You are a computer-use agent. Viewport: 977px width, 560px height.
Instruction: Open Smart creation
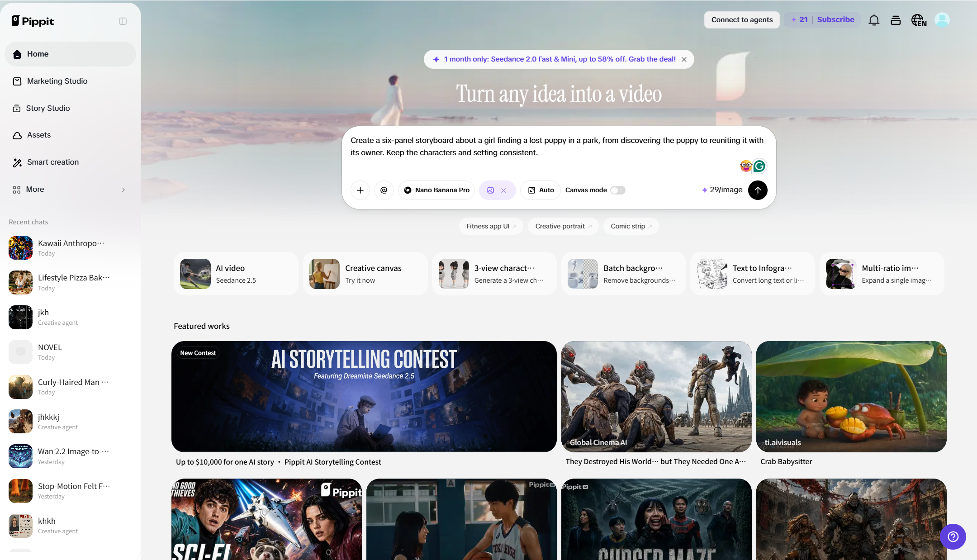click(x=70, y=162)
